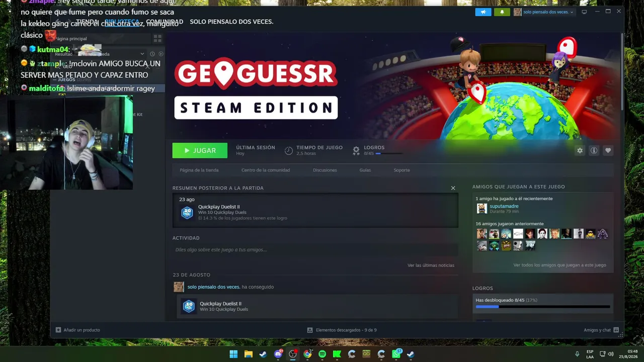Click the activity field 'Diles algo sobre este juego'
The width and height of the screenshot is (644, 362).
click(315, 249)
